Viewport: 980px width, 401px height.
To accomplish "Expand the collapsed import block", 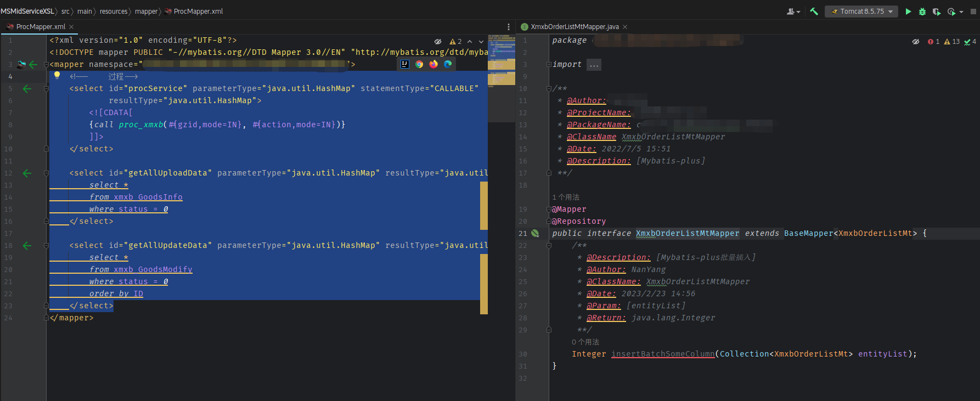I will tap(549, 65).
